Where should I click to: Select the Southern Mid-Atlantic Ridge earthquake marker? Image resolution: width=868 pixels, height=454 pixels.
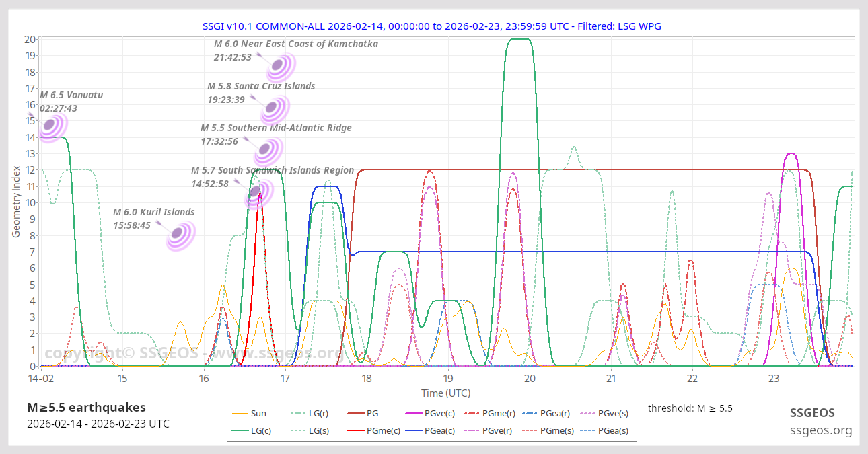(266, 149)
